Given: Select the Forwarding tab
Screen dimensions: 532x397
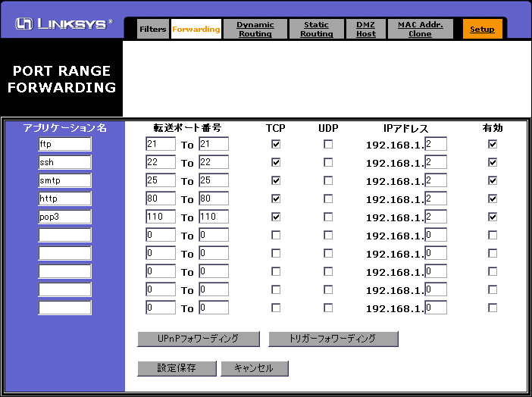Looking at the screenshot, I should coord(196,30).
